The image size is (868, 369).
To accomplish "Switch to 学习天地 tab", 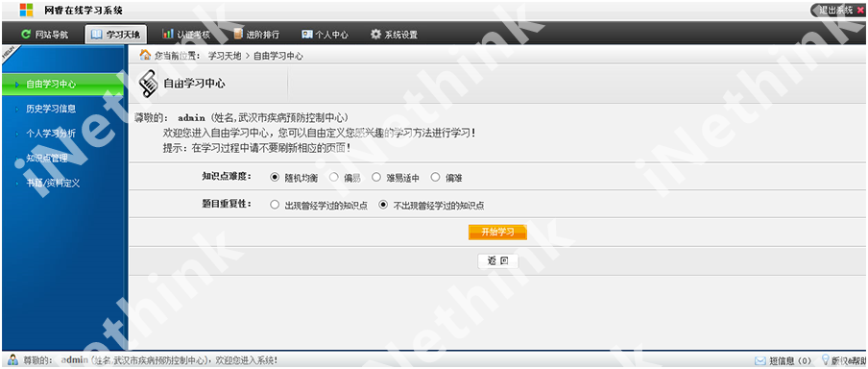I will click(115, 35).
